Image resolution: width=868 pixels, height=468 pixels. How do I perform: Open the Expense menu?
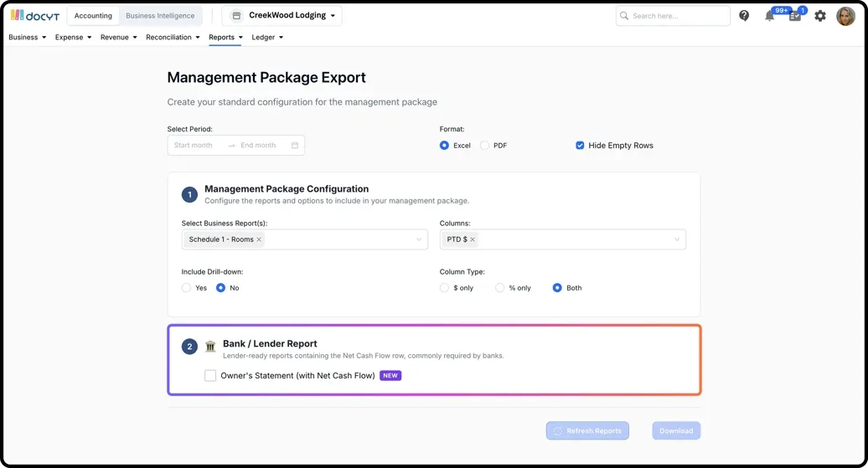(73, 37)
